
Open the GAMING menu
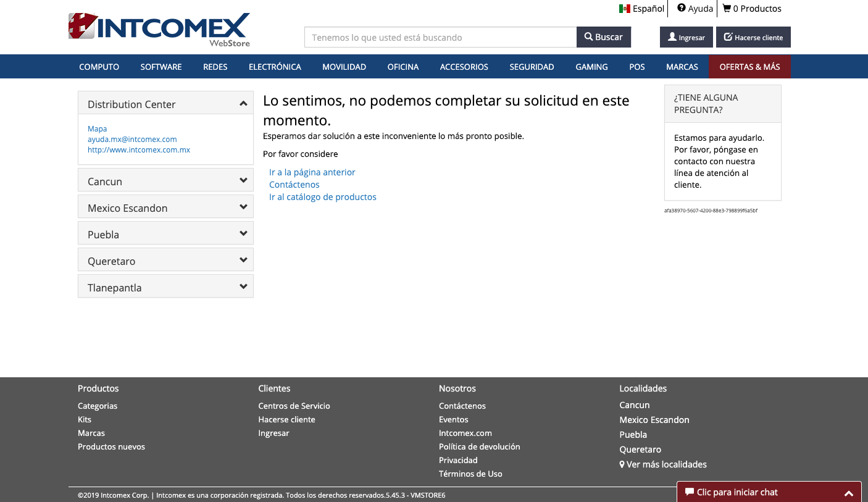coord(592,67)
